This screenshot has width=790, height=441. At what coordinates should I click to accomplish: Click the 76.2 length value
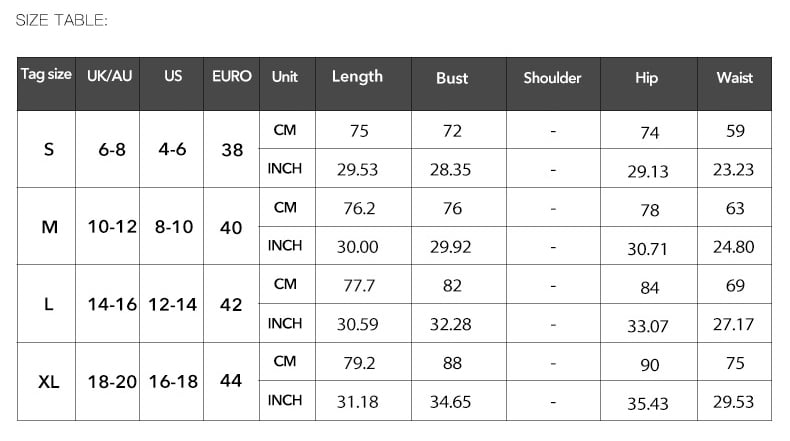359,208
